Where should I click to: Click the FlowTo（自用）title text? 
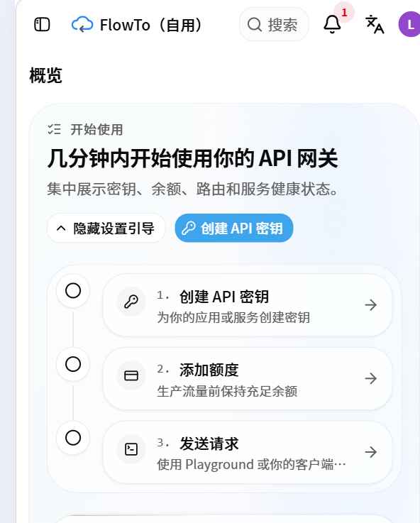pyautogui.click(x=153, y=25)
